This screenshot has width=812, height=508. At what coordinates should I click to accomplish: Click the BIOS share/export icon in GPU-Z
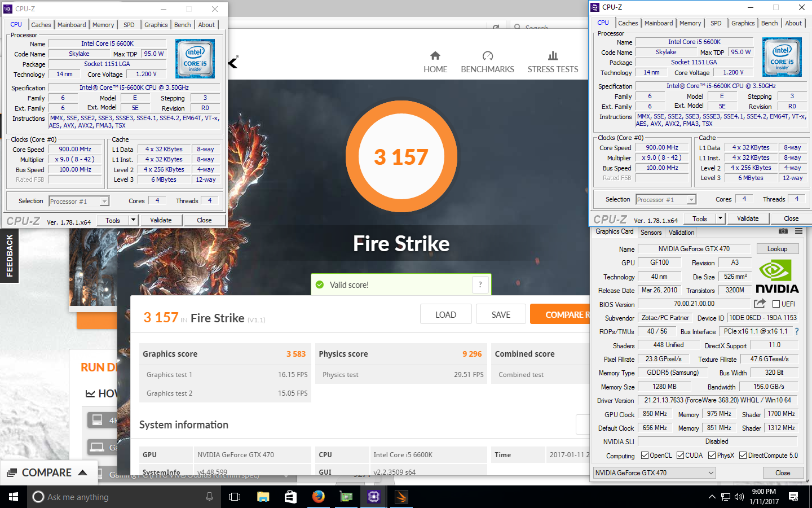tap(760, 304)
